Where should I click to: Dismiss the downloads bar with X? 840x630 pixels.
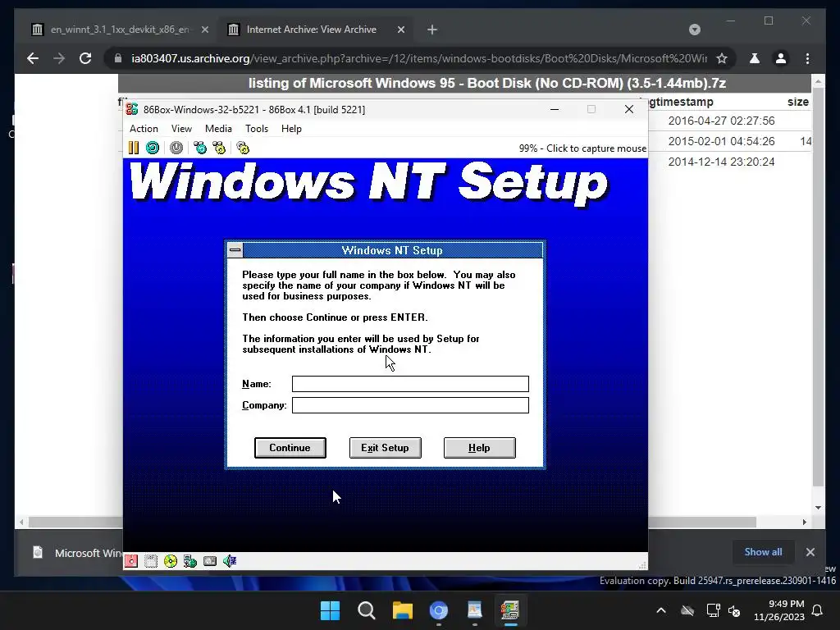tap(810, 552)
